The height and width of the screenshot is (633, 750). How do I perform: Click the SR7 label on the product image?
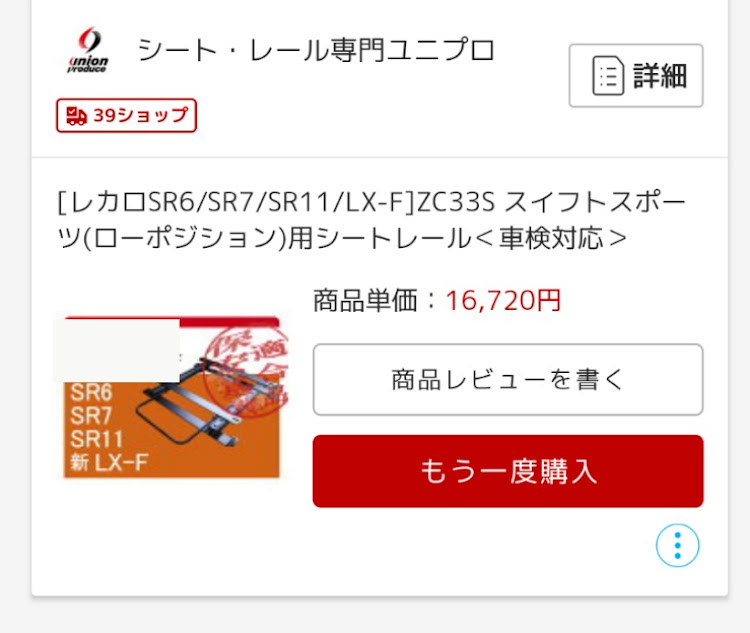point(91,415)
